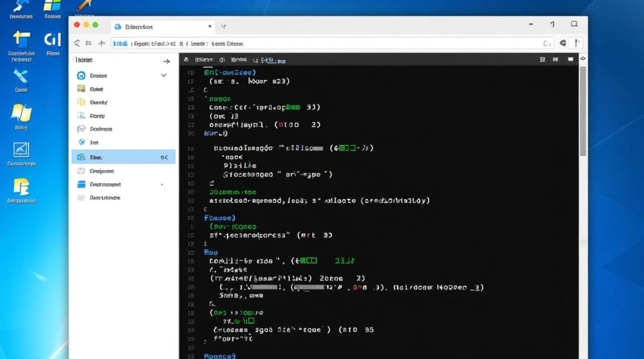This screenshot has width=644, height=359.
Task: Click the green Fen sidebar icon
Action: click(82, 142)
